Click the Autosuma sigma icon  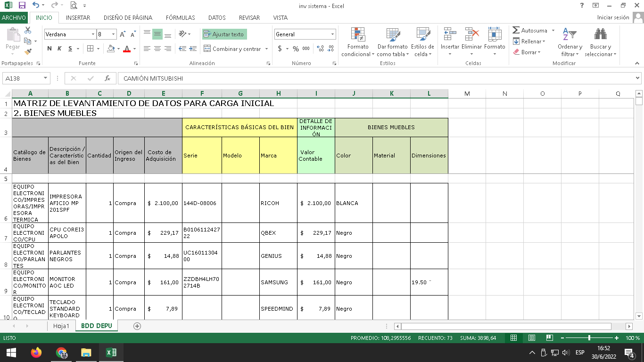tap(516, 30)
